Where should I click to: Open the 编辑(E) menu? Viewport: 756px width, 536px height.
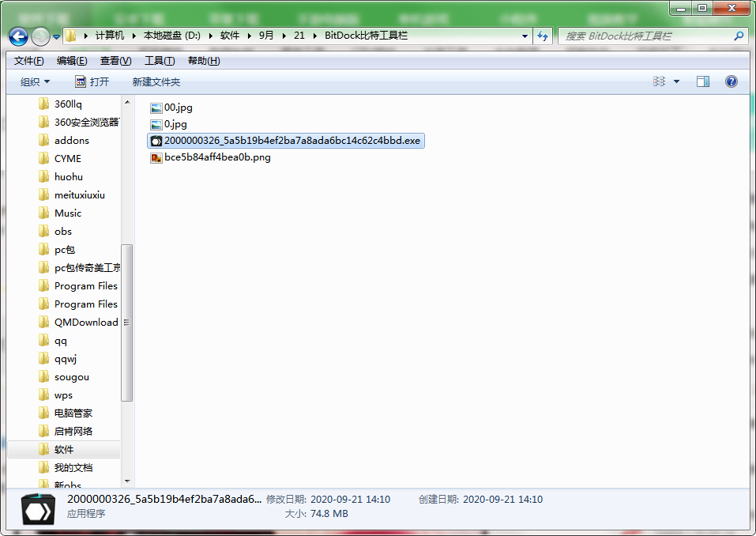(x=72, y=61)
